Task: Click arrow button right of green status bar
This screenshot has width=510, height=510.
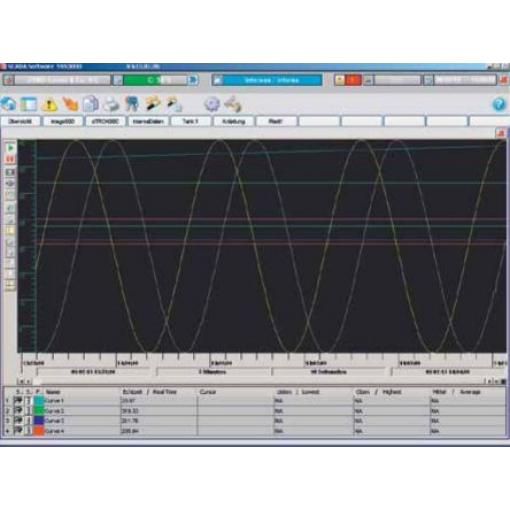Action: pos(193,80)
